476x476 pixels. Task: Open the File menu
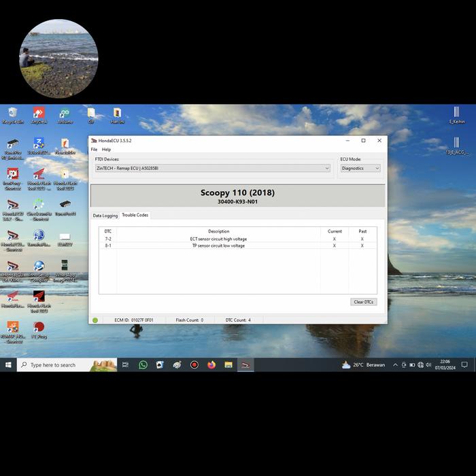pyautogui.click(x=94, y=150)
